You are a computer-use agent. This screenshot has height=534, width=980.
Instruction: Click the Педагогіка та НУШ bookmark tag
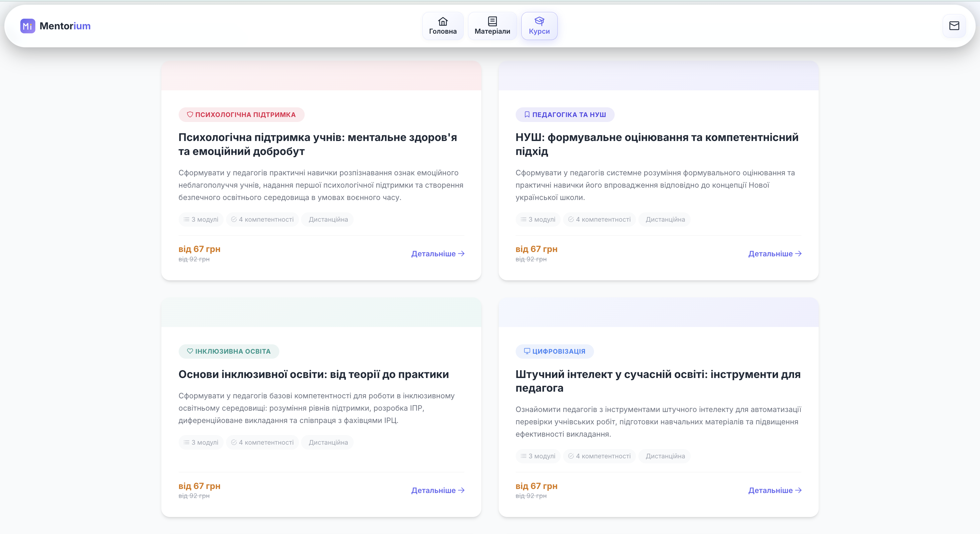click(565, 114)
